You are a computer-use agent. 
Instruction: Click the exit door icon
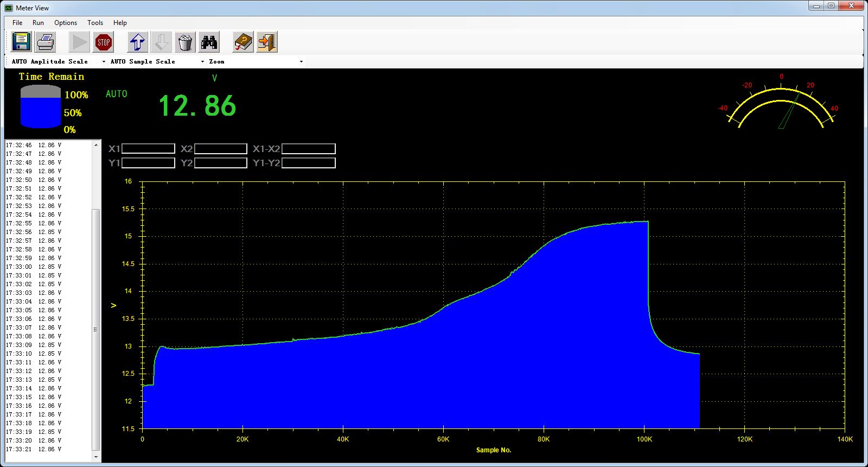click(267, 42)
